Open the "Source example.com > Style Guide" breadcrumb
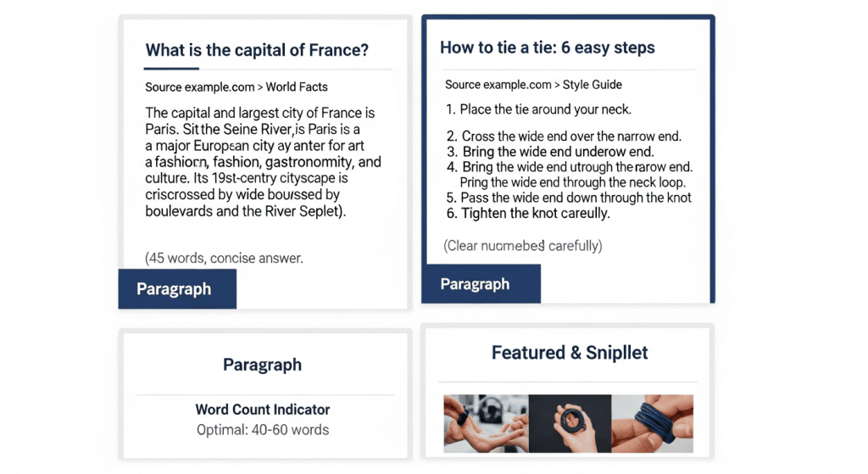The width and height of the screenshot is (868, 474). coord(533,85)
